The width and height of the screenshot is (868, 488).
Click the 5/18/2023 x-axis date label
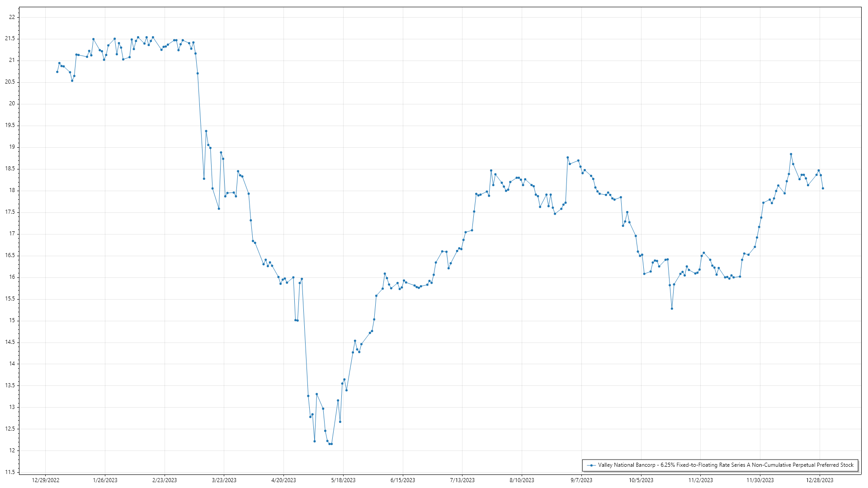click(x=343, y=480)
